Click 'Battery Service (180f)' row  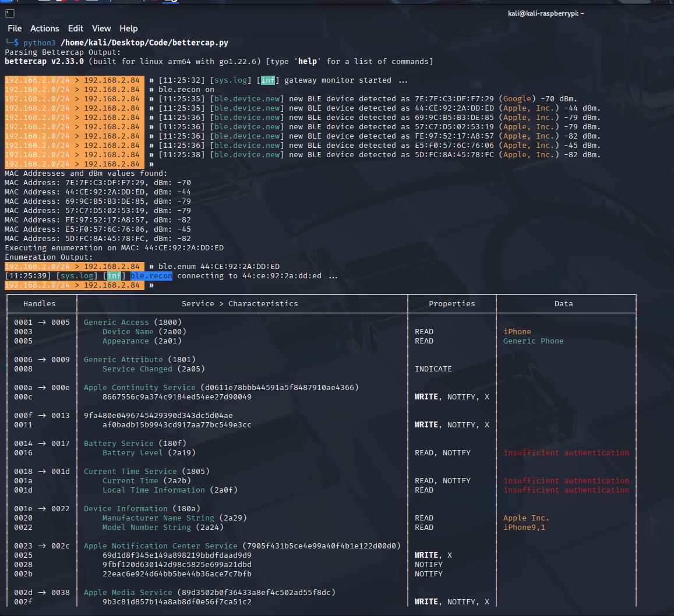click(x=135, y=443)
